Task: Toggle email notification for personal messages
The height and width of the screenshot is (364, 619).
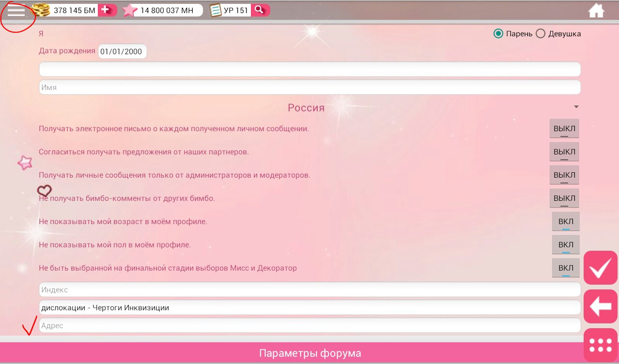Action: 564,129
